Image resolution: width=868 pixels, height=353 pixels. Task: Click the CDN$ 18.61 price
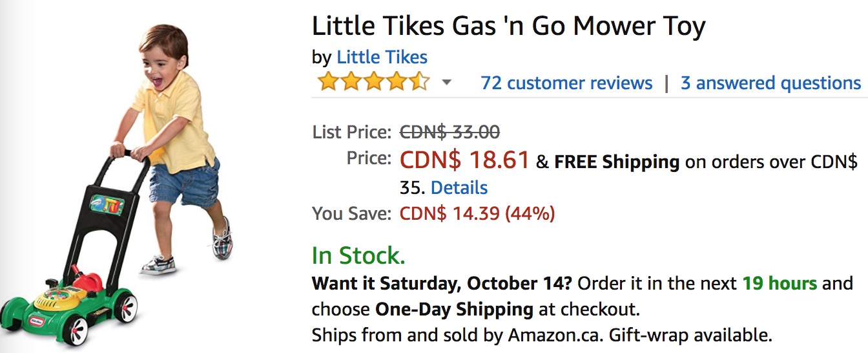click(x=464, y=160)
